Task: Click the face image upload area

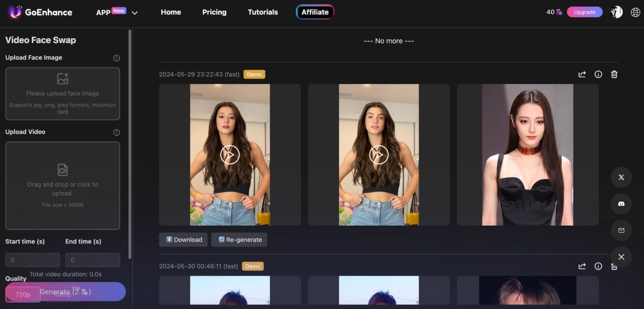Action: [63, 94]
